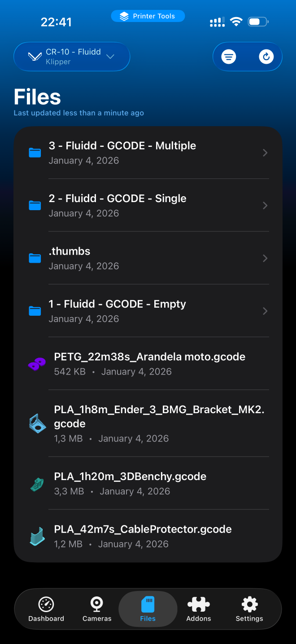
Task: Open the filter icon next to refresh
Action: (229, 57)
